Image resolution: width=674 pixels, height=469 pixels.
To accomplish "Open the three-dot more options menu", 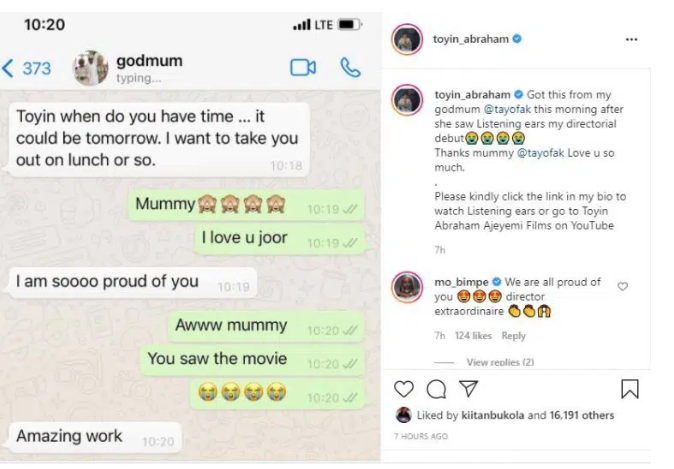I will (631, 40).
